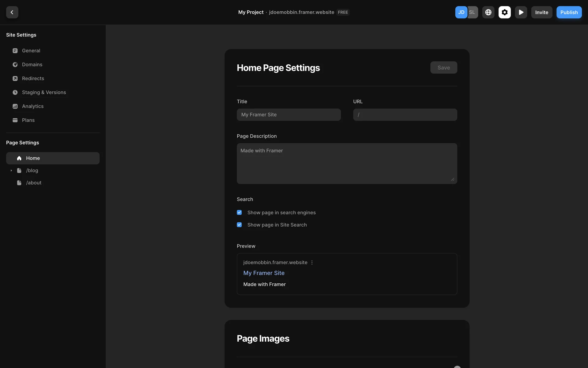Open the globe language icon
This screenshot has width=588, height=368.
point(488,12)
